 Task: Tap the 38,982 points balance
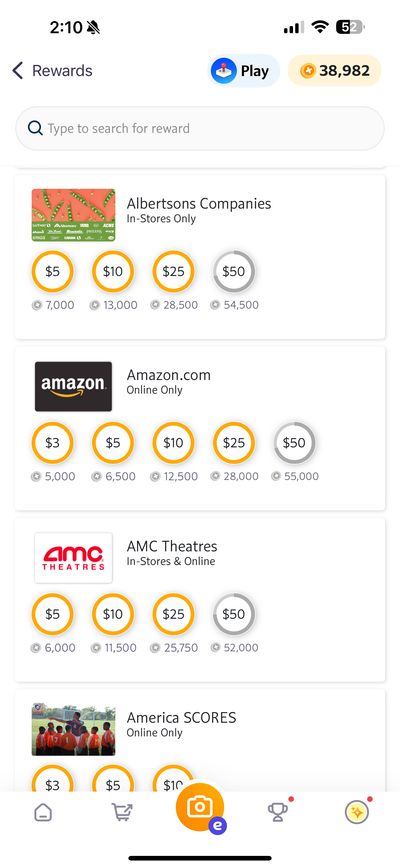pyautogui.click(x=334, y=70)
